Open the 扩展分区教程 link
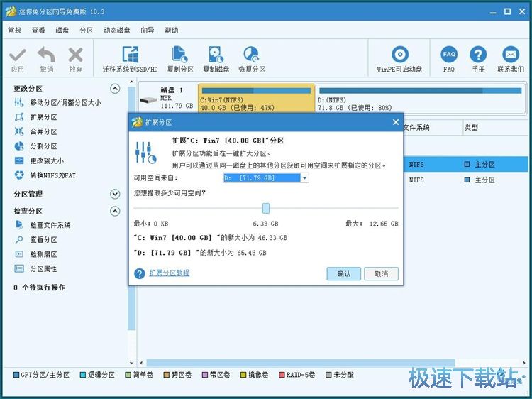 click(169, 273)
